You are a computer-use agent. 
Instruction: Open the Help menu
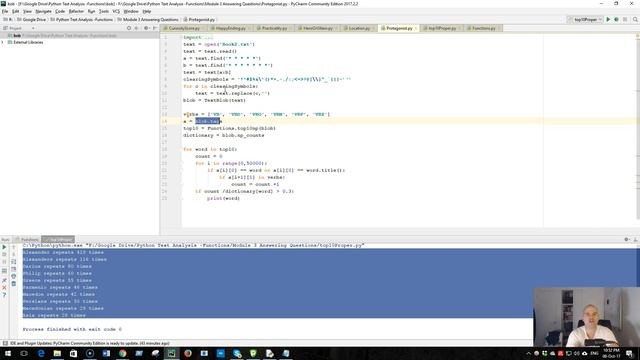point(147,11)
